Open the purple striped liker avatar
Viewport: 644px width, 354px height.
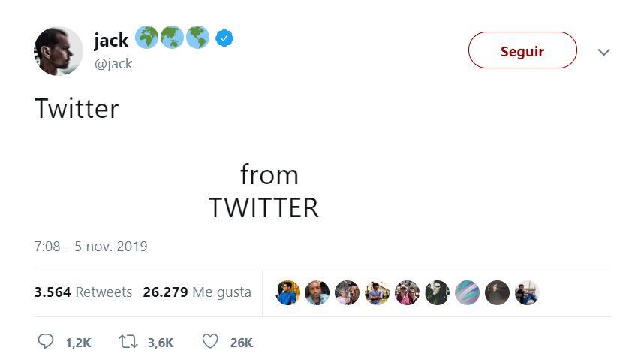point(467,292)
